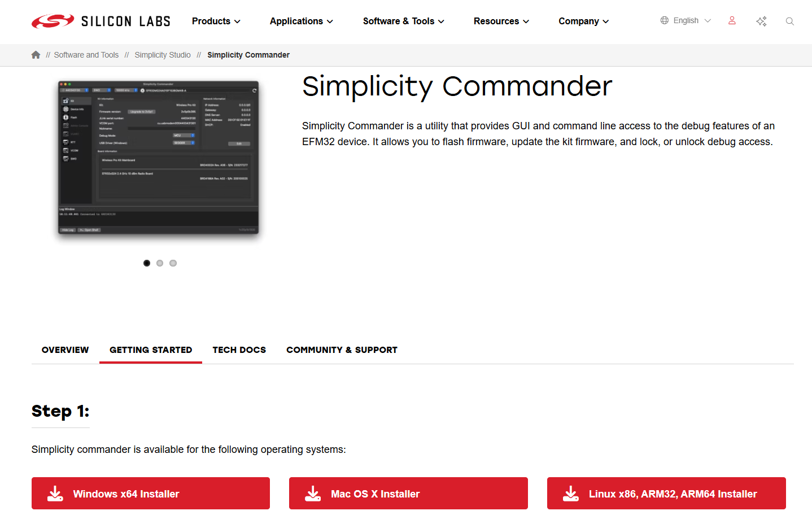
Task: Select the second carousel navigation dot
Action: (160, 263)
